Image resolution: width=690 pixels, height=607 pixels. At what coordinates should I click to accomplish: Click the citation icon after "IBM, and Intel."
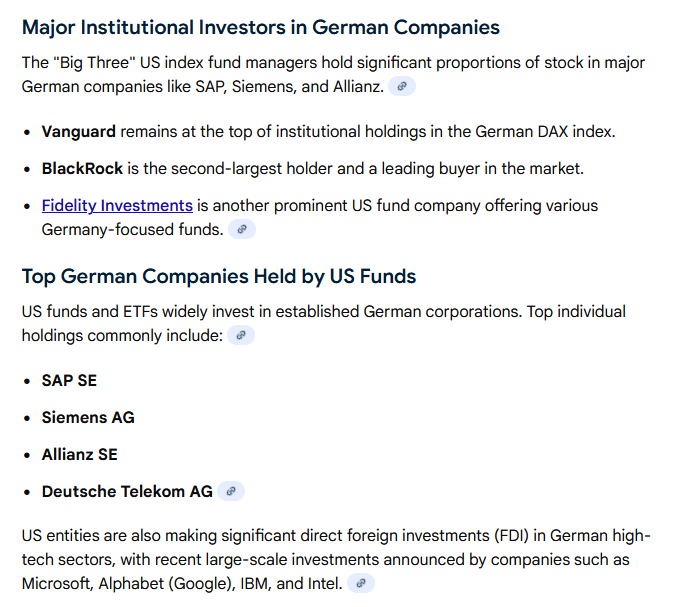(361, 582)
